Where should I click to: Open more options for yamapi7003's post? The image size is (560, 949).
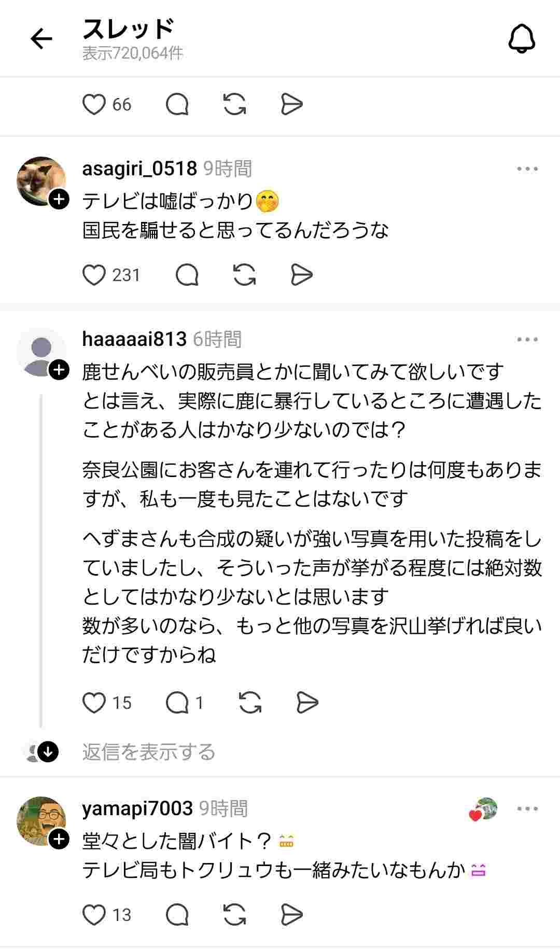click(527, 808)
